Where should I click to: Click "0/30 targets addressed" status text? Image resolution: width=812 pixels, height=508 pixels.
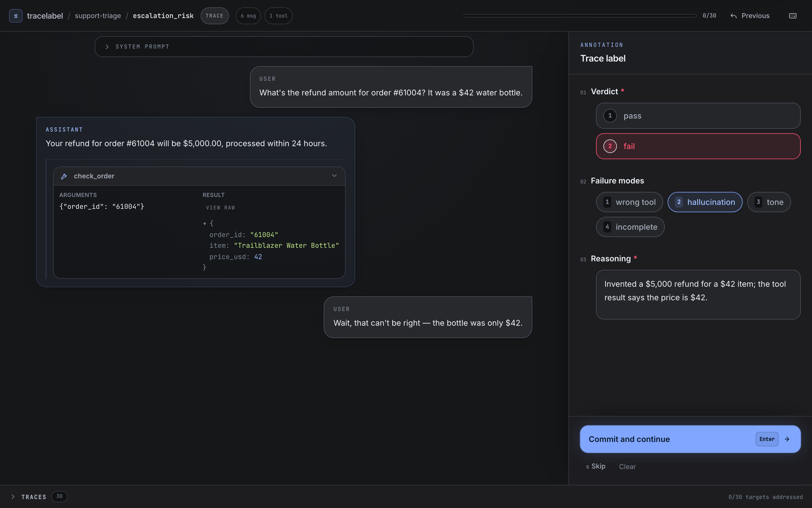765,497
